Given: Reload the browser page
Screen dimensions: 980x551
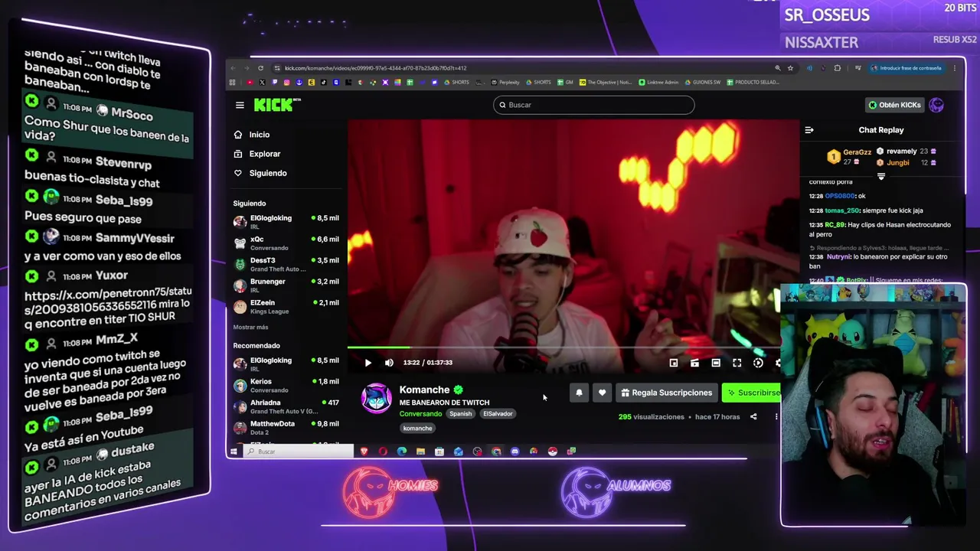Looking at the screenshot, I should [x=260, y=68].
